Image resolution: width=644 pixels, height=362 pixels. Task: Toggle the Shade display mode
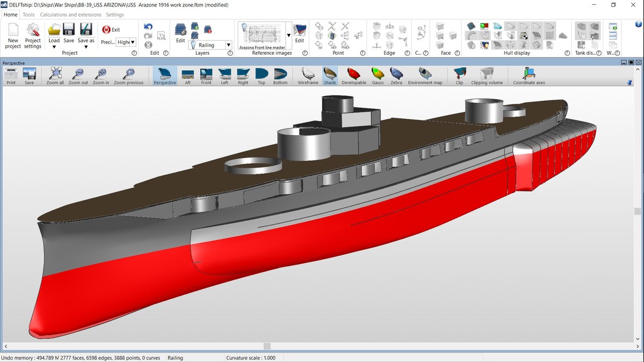[x=330, y=76]
